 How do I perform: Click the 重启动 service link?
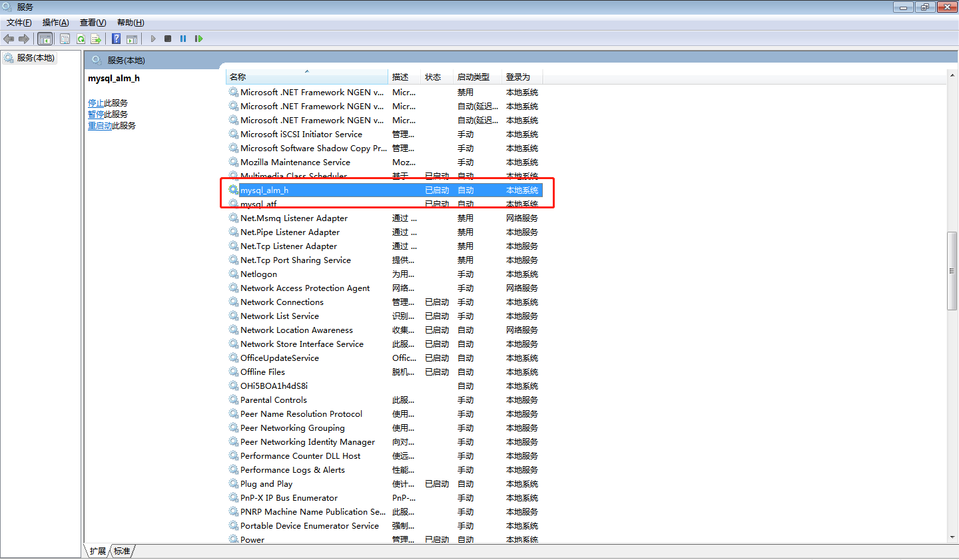click(100, 126)
